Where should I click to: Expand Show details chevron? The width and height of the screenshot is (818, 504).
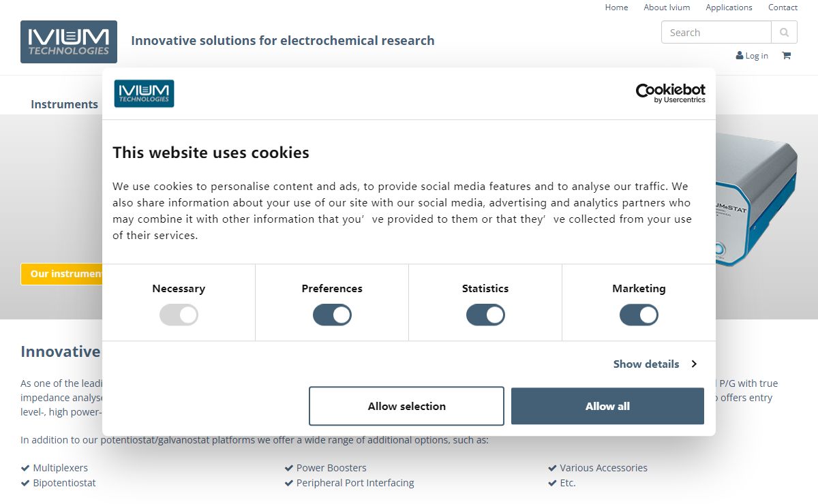[x=694, y=364]
